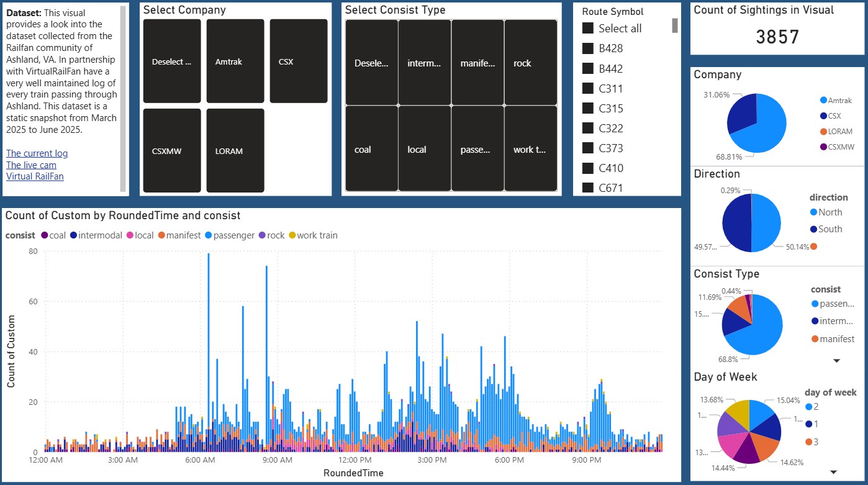Click the Dataset text box scrollbar
Image resolution: width=868 pixels, height=485 pixels.
pos(123,99)
